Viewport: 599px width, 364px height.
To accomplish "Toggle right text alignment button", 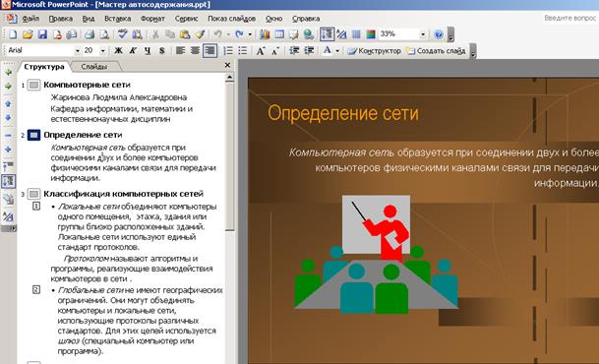I will (x=210, y=50).
